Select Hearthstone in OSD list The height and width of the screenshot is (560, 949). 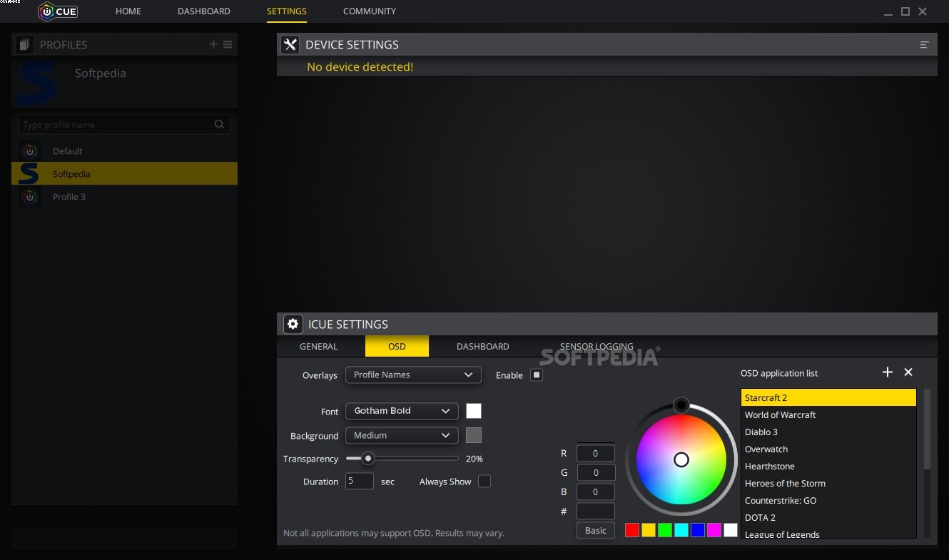[x=828, y=466]
